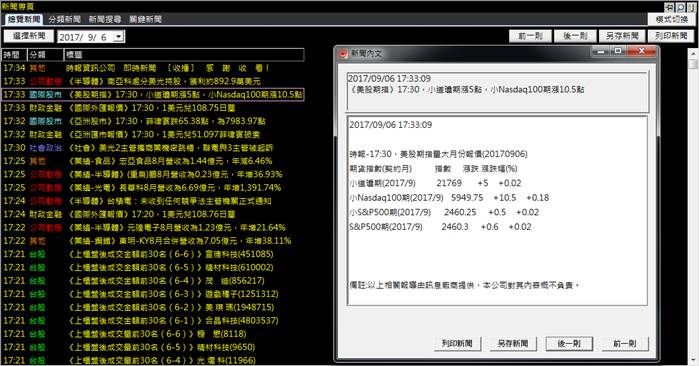Click the magnifier search icon at top right
Screen dimensions: 699x366
tap(680, 7)
